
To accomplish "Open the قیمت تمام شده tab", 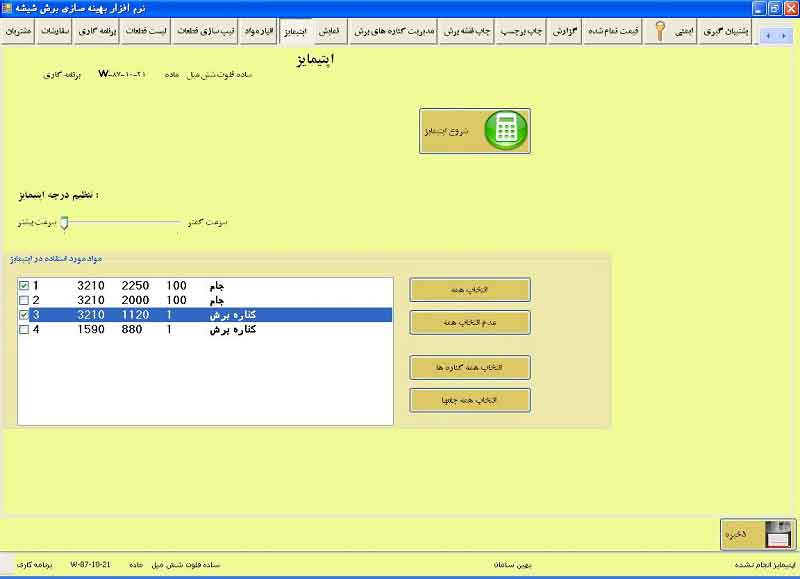I will coord(613,32).
